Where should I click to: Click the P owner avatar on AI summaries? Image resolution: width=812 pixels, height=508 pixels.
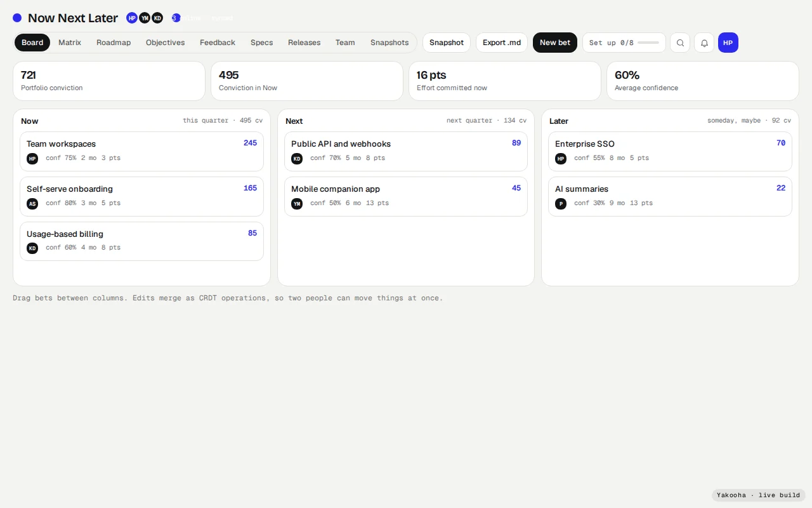point(561,203)
